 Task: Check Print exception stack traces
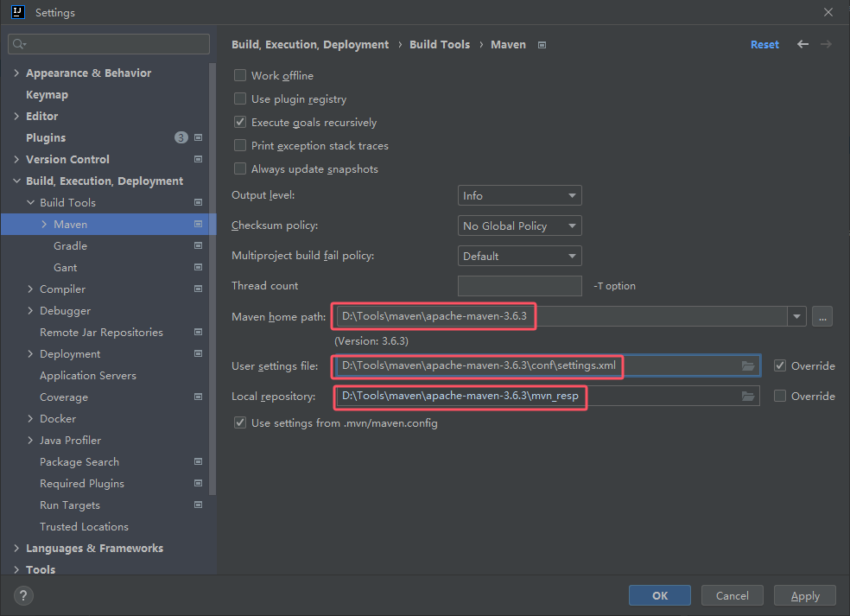tap(240, 145)
